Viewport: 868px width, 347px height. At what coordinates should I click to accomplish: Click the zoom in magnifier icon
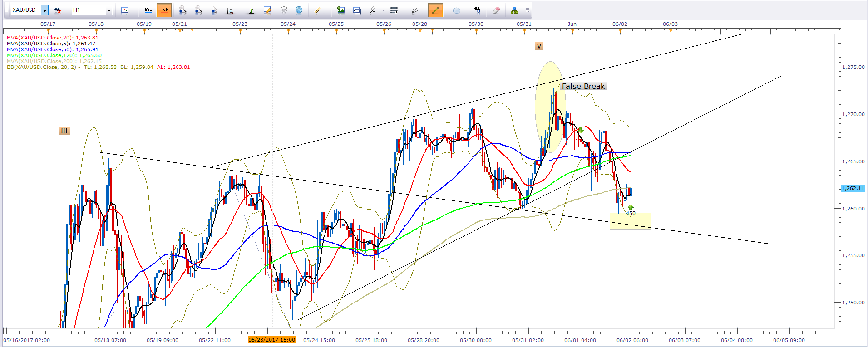click(x=182, y=10)
